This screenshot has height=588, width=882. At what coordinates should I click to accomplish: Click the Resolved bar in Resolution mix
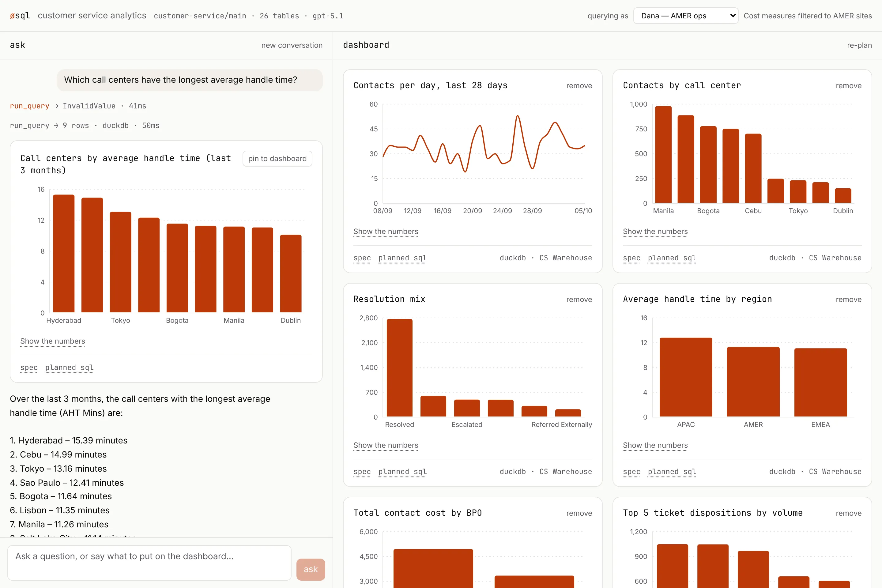pyautogui.click(x=399, y=367)
